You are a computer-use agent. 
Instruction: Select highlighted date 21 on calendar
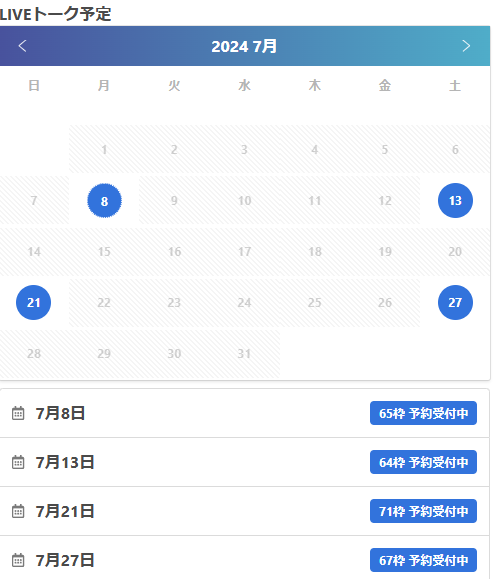click(x=34, y=303)
